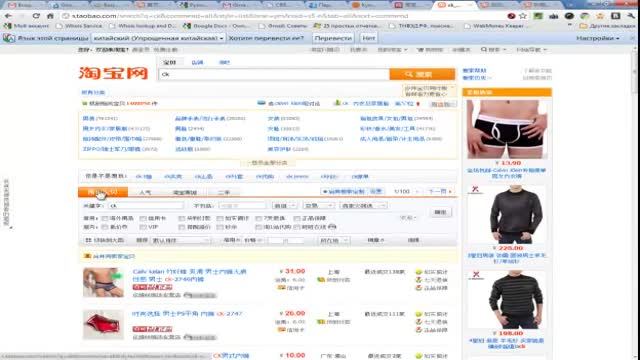
Task: Click the 如实描述 badge icon on the second product row
Action: pyautogui.click(x=418, y=314)
